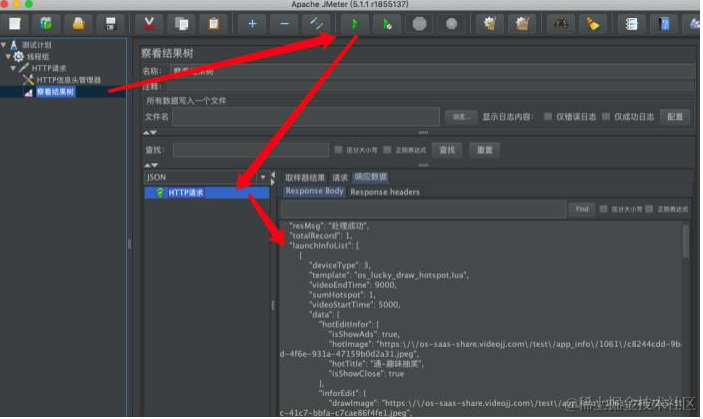
Task: Click the collapse arrows above the JSON dropdown
Action: 150,165
